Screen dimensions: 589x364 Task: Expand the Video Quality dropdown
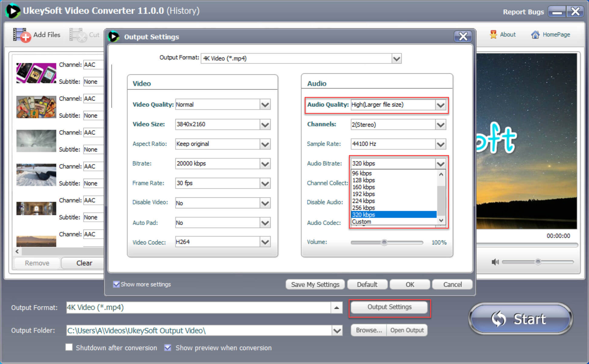click(x=267, y=104)
